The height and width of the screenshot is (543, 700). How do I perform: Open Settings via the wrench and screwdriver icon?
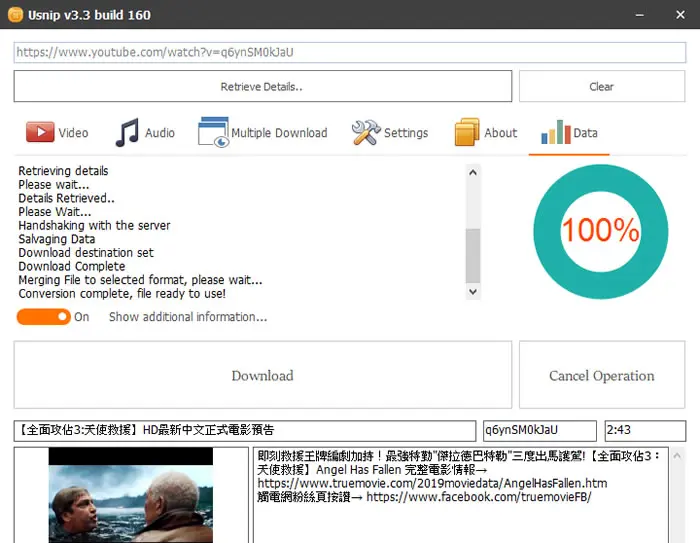366,133
